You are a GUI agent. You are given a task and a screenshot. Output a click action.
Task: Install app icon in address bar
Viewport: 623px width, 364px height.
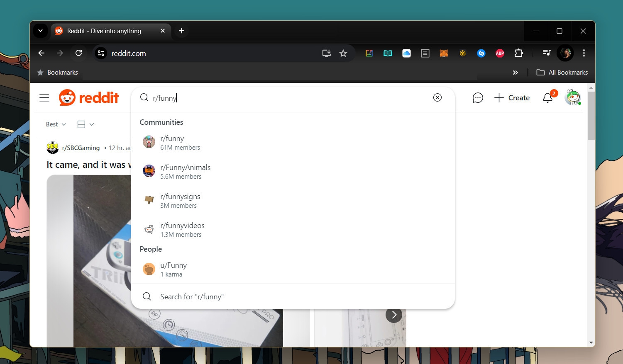(x=327, y=53)
